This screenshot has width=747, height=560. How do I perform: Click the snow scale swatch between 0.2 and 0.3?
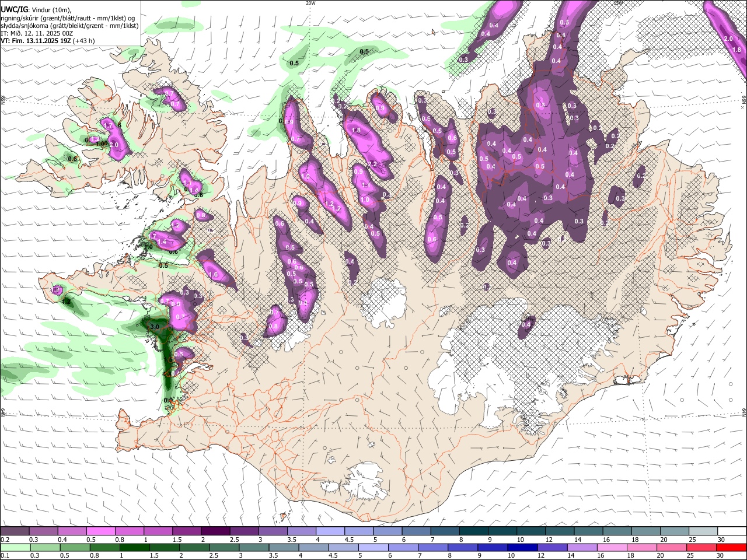(15, 531)
